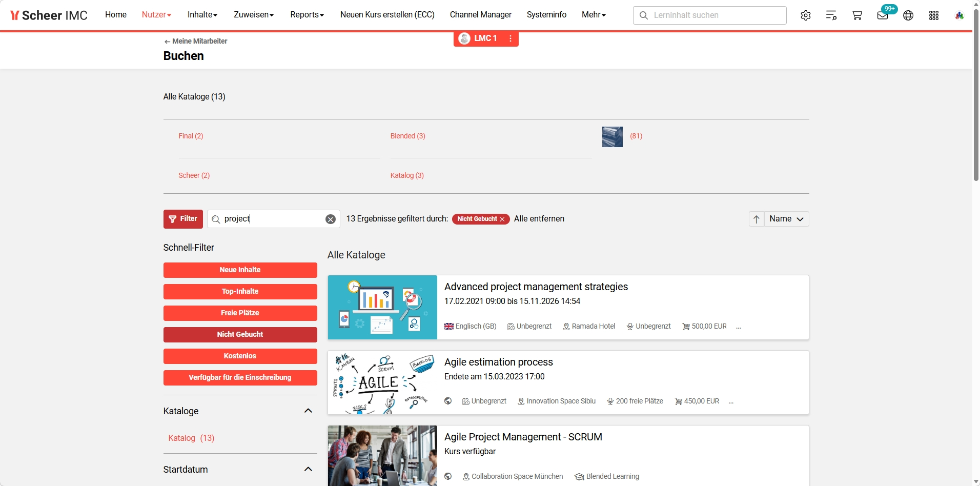Click the scrollbar down arrow
Screen dimensions: 980x486
tap(976, 481)
